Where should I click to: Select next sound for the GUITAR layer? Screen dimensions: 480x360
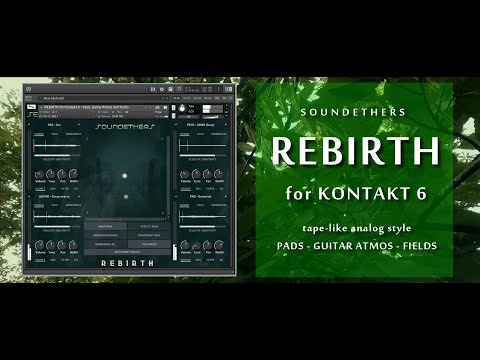(x=79, y=197)
